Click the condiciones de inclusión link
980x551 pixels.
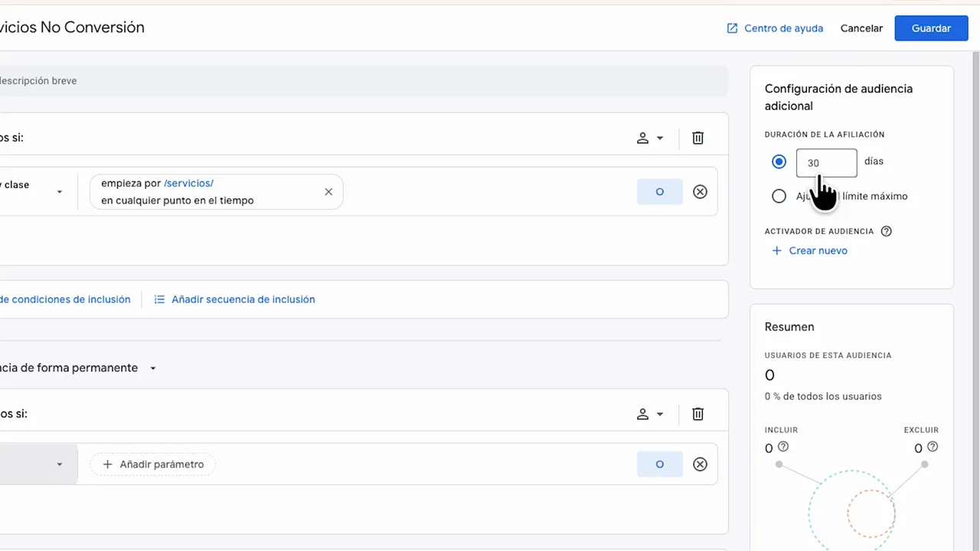pyautogui.click(x=65, y=299)
